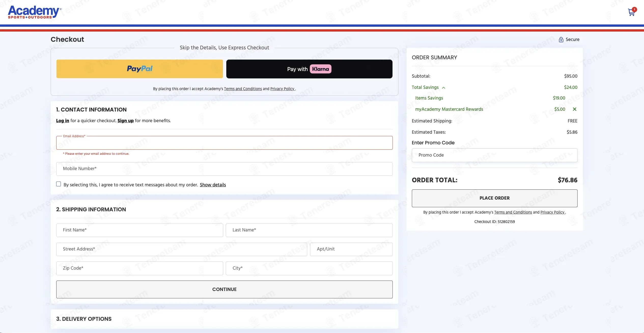The image size is (644, 333).
Task: Select the First Name field
Action: (x=140, y=230)
